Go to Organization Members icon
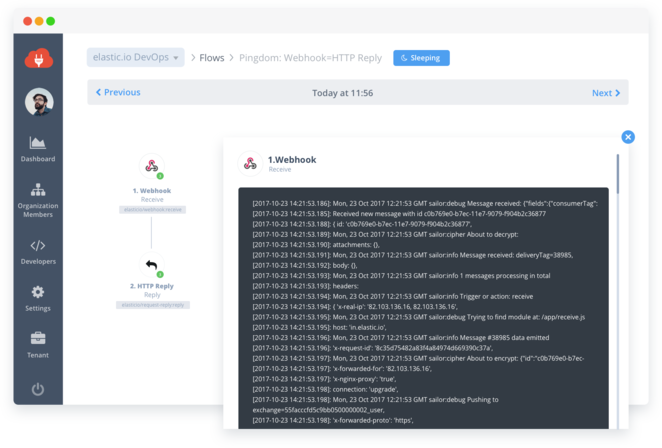The image size is (662, 448). pyautogui.click(x=38, y=190)
